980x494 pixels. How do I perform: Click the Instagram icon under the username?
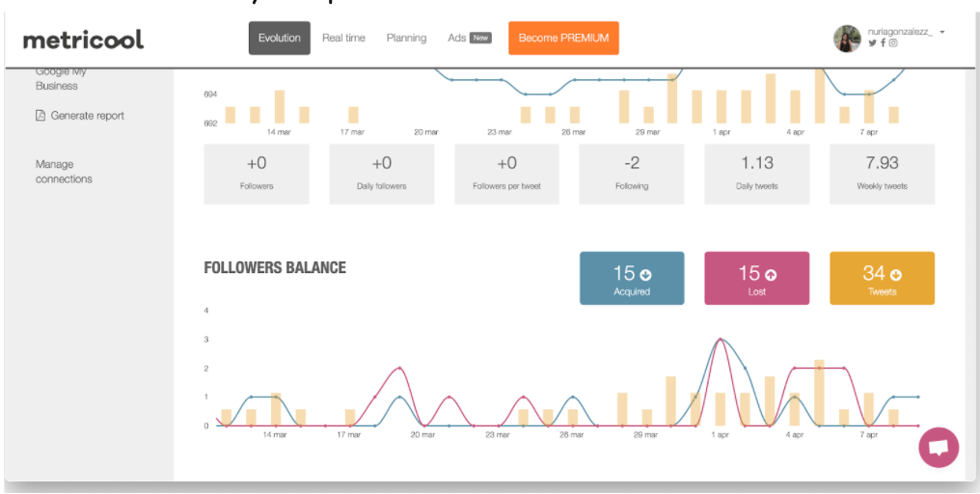click(x=893, y=43)
